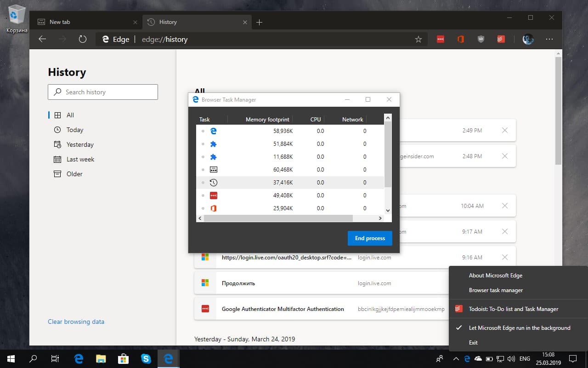The height and width of the screenshot is (368, 588).
Task: Open the profile avatar in the Edge toolbar
Action: point(528,40)
